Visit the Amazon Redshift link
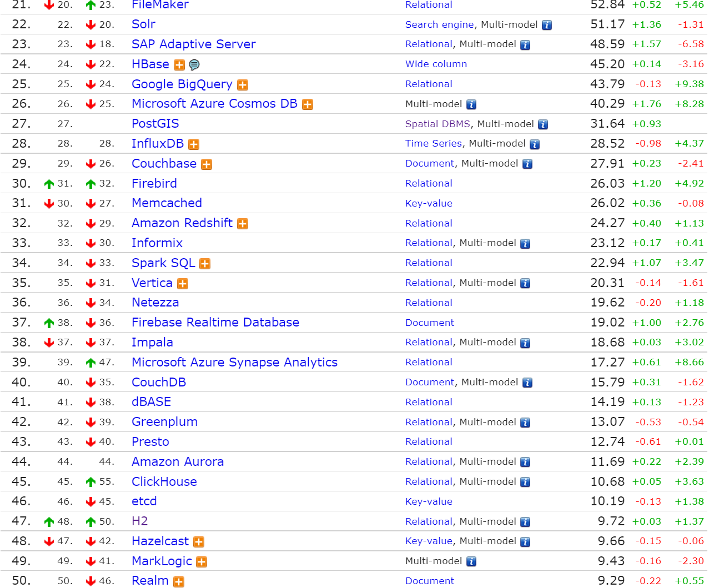 (182, 223)
